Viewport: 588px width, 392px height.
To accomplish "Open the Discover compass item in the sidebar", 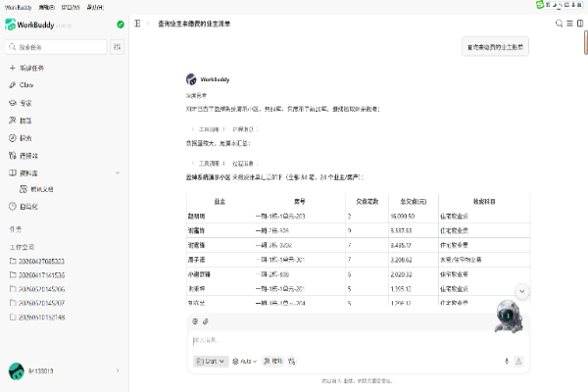I will 21,138.
